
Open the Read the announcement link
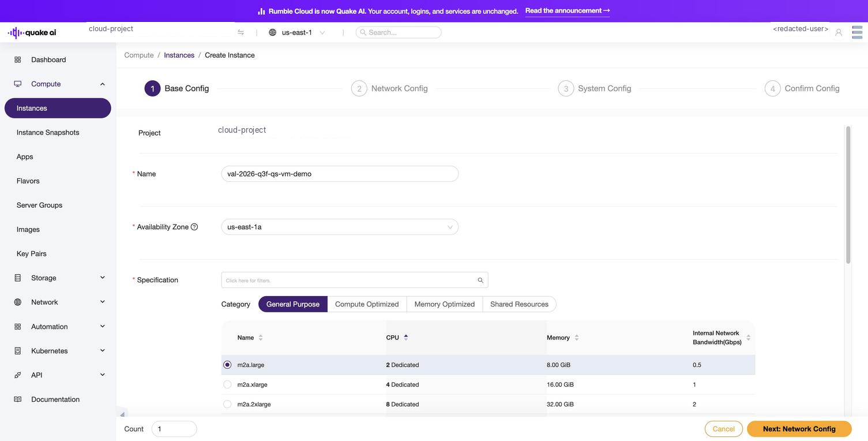(x=568, y=11)
